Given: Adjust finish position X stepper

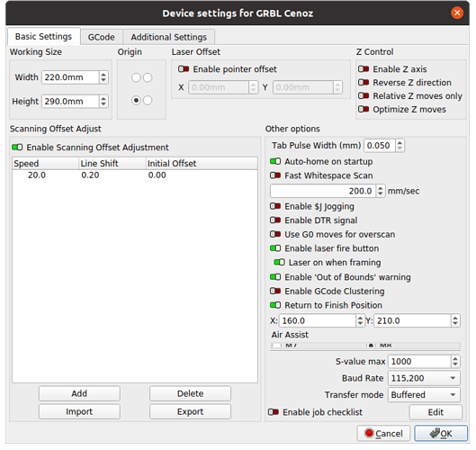Looking at the screenshot, I should pos(360,321).
